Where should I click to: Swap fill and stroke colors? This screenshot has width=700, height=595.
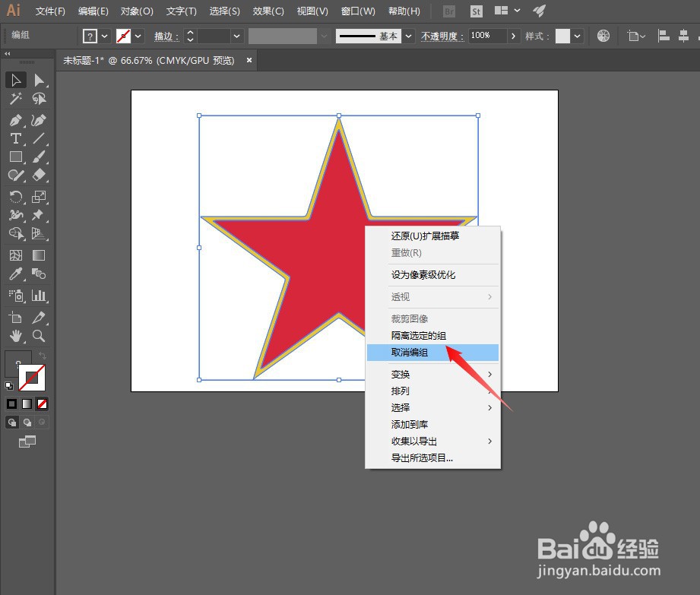[x=43, y=354]
